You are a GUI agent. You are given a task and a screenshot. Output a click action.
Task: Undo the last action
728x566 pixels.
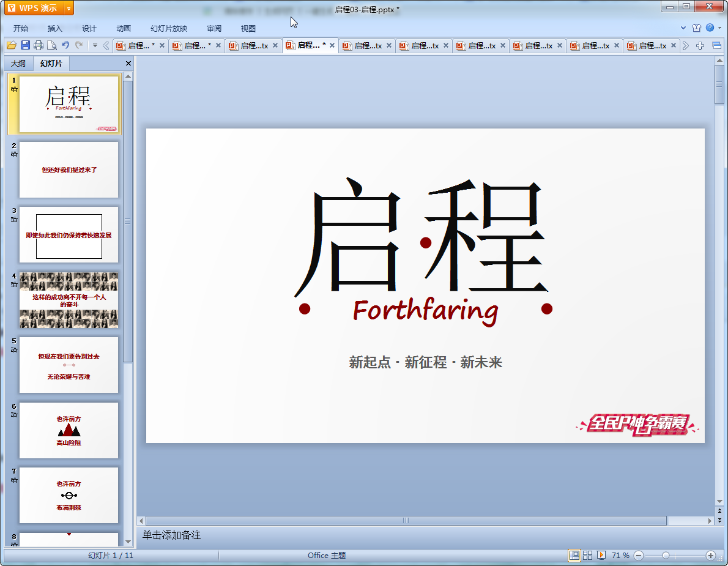(65, 45)
